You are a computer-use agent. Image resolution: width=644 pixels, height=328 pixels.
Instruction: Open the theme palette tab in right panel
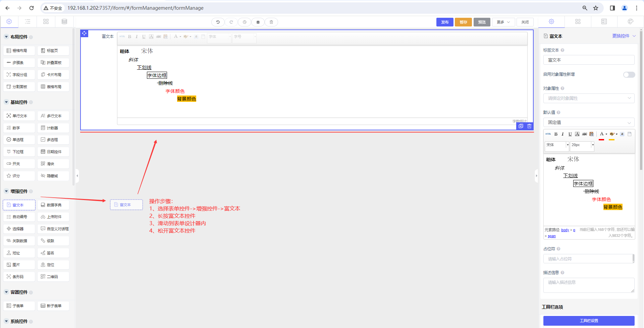pyautogui.click(x=630, y=22)
